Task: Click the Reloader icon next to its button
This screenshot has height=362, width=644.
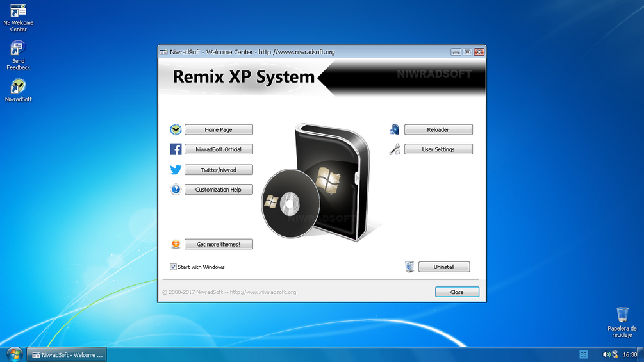Action: pos(395,129)
